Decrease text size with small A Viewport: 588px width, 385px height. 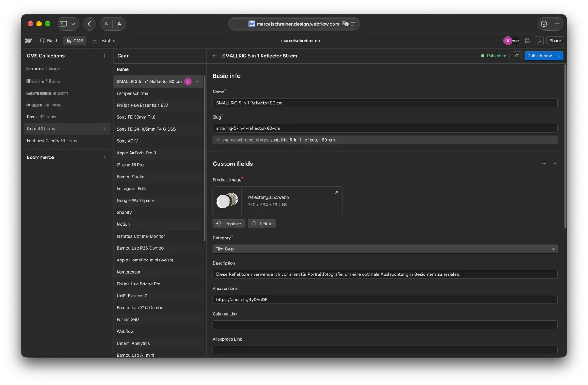pyautogui.click(x=106, y=24)
